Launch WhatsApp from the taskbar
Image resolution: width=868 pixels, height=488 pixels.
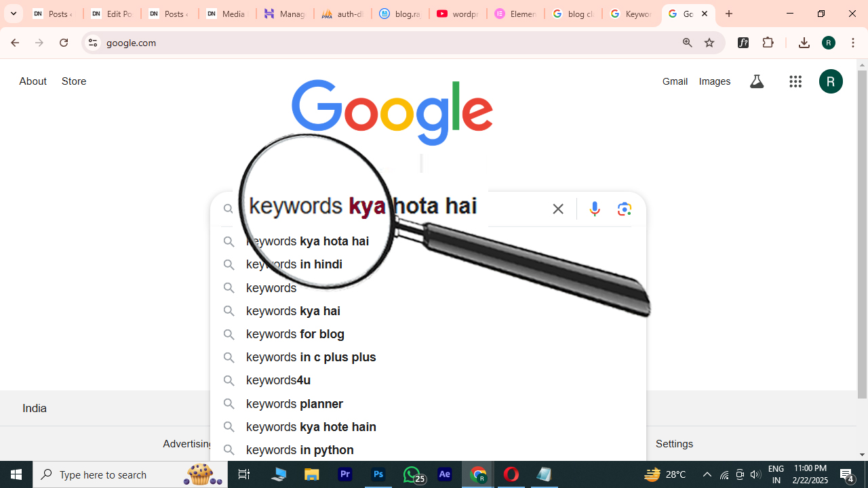tap(411, 474)
